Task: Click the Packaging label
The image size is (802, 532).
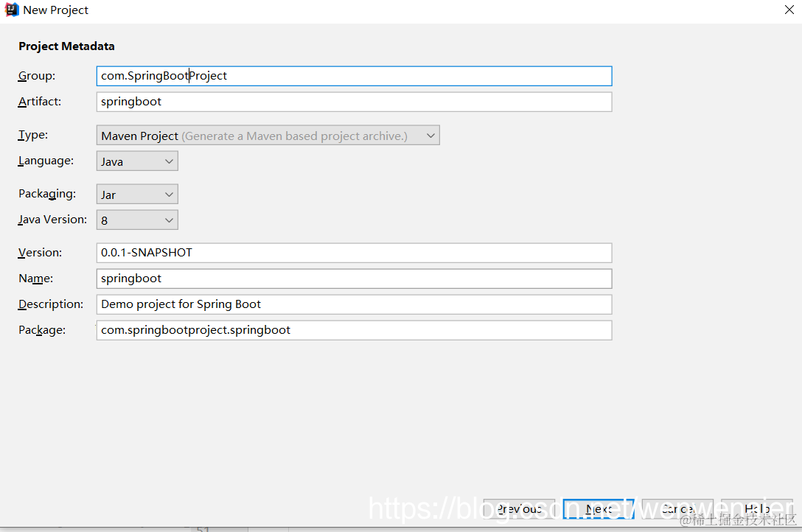Action: [47, 195]
